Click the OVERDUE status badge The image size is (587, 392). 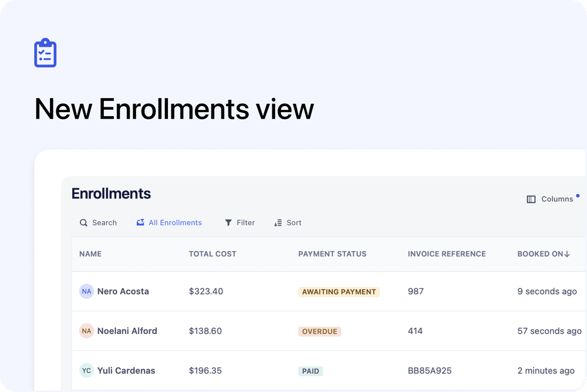(x=319, y=331)
